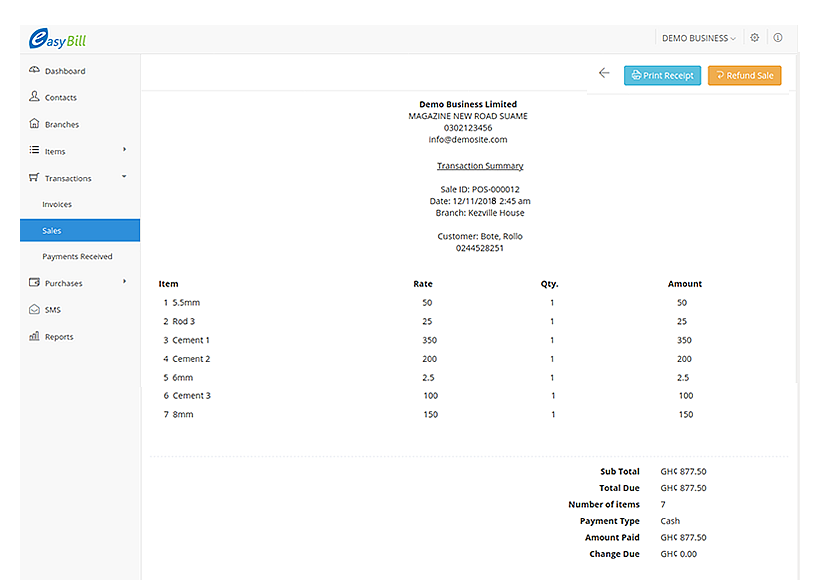
Task: Click the Transactions cart icon
Action: (34, 178)
